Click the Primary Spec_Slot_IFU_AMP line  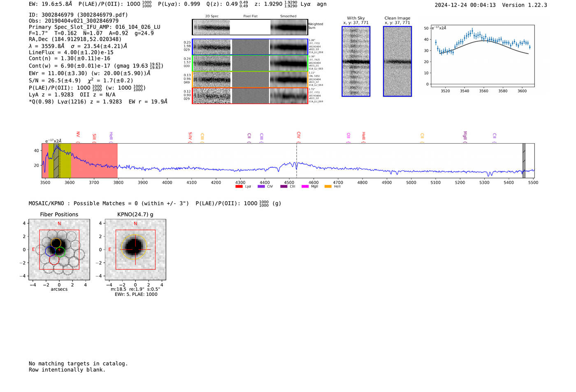tap(95, 27)
